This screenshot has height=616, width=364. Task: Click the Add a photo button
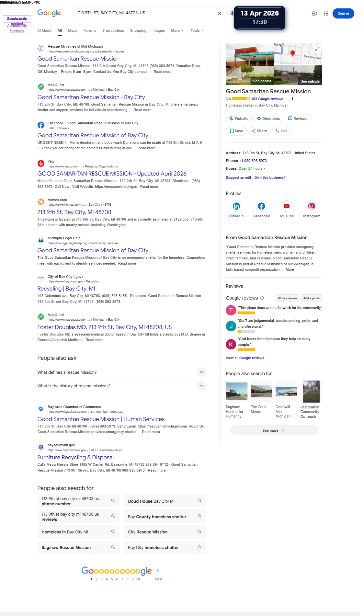click(x=312, y=298)
